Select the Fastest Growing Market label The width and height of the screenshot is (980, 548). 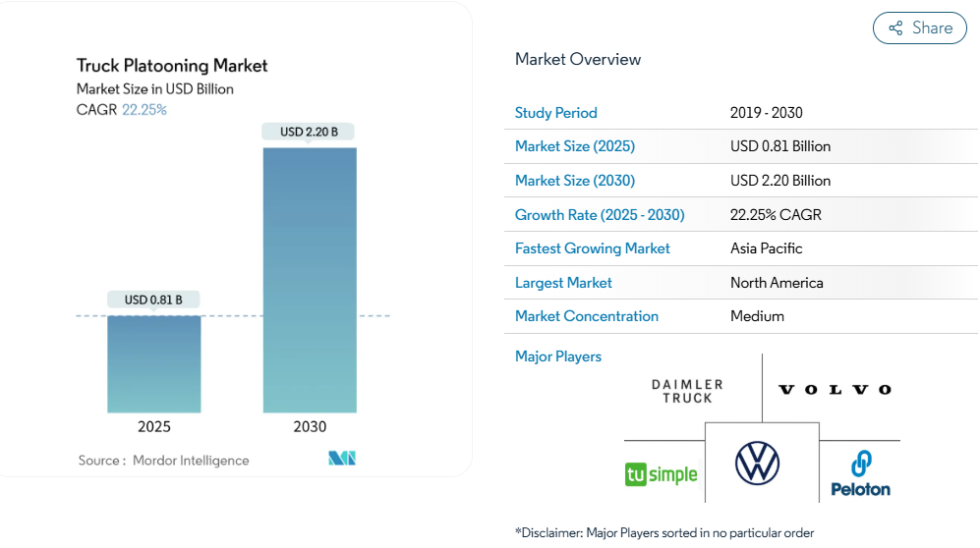(592, 248)
